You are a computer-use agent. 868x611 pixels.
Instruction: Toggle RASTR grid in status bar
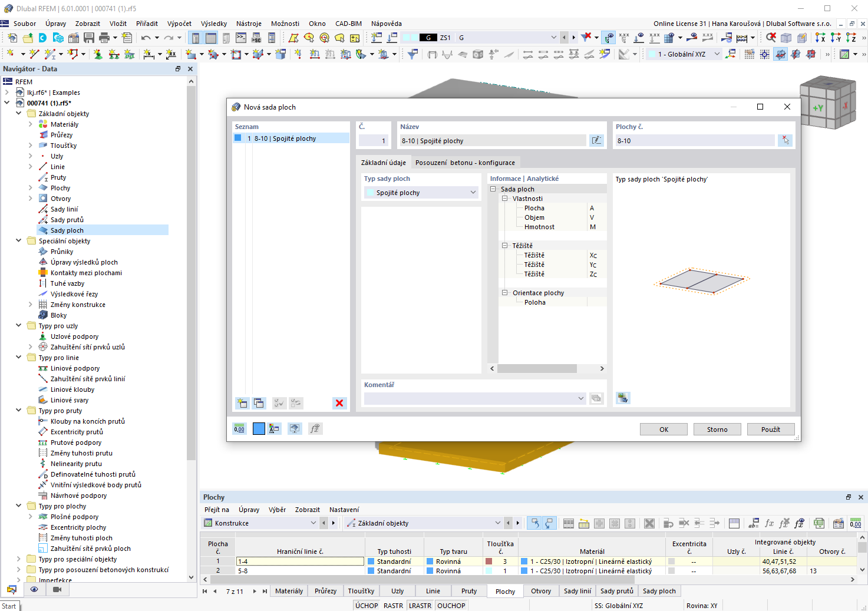(x=393, y=606)
